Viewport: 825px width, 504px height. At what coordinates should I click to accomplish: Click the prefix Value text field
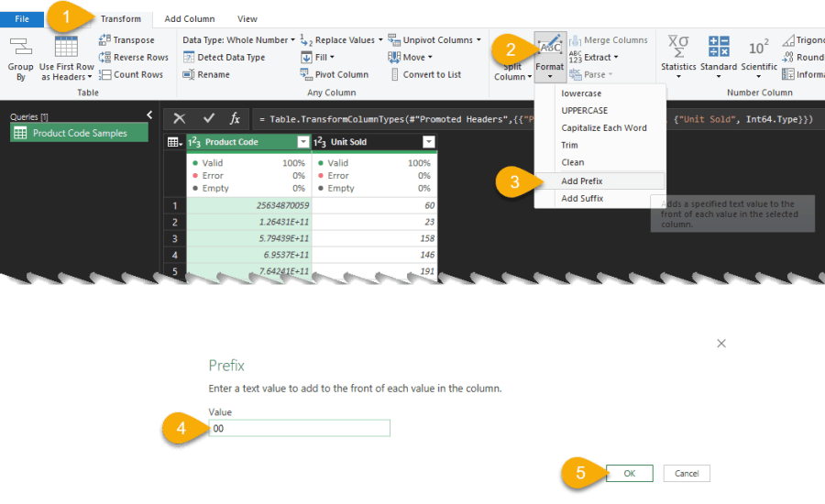click(x=299, y=428)
